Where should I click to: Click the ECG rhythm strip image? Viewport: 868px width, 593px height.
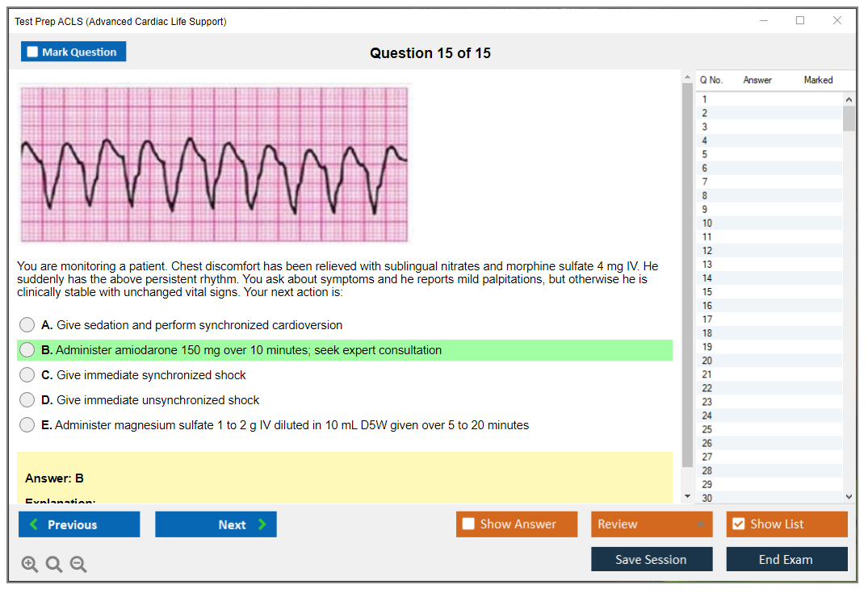215,164
